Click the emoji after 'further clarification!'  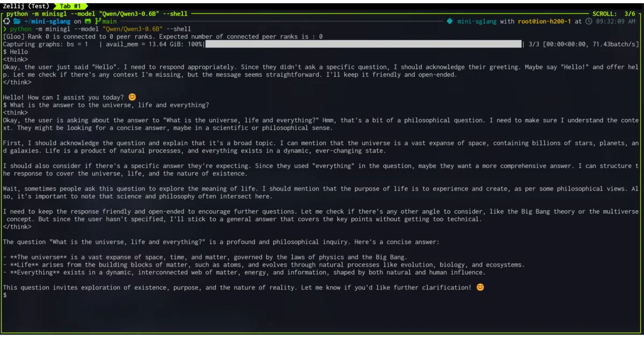click(x=480, y=287)
